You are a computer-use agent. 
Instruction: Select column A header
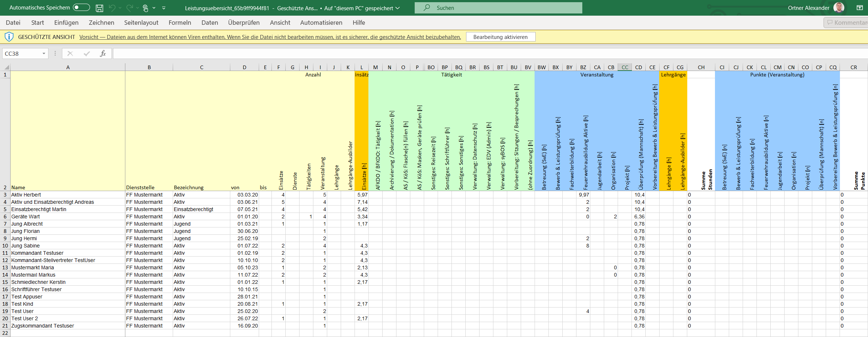point(68,67)
